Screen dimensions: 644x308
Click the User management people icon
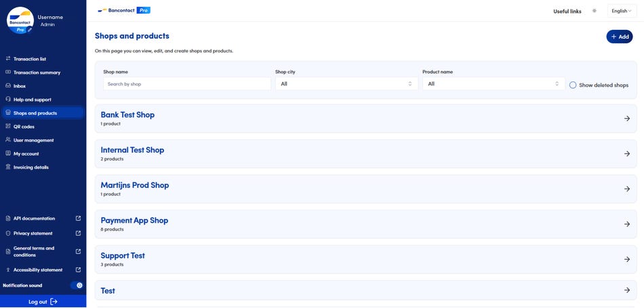[x=8, y=140]
